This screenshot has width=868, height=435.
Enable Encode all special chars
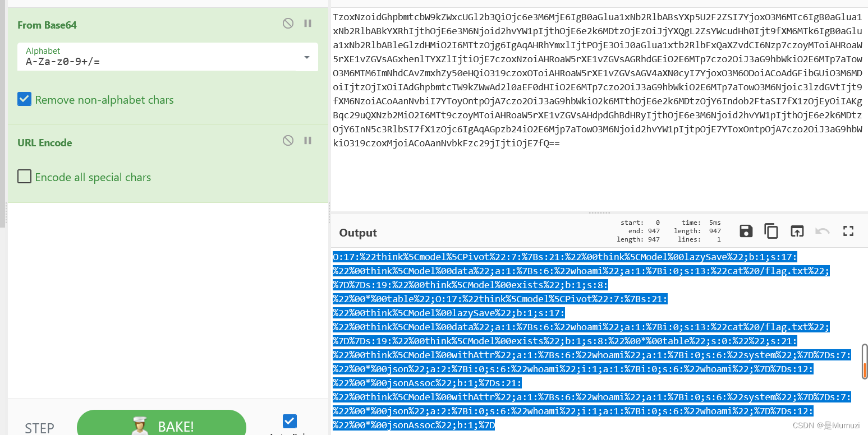click(x=24, y=177)
